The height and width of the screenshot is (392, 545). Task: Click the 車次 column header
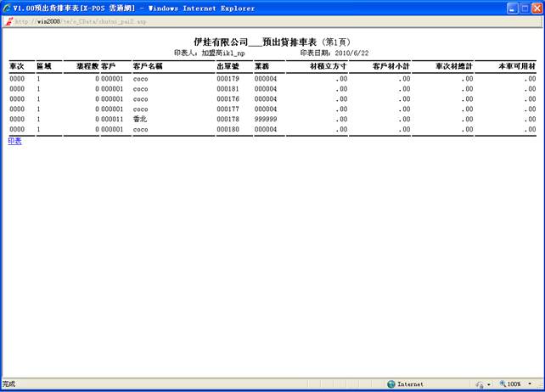tap(17, 65)
